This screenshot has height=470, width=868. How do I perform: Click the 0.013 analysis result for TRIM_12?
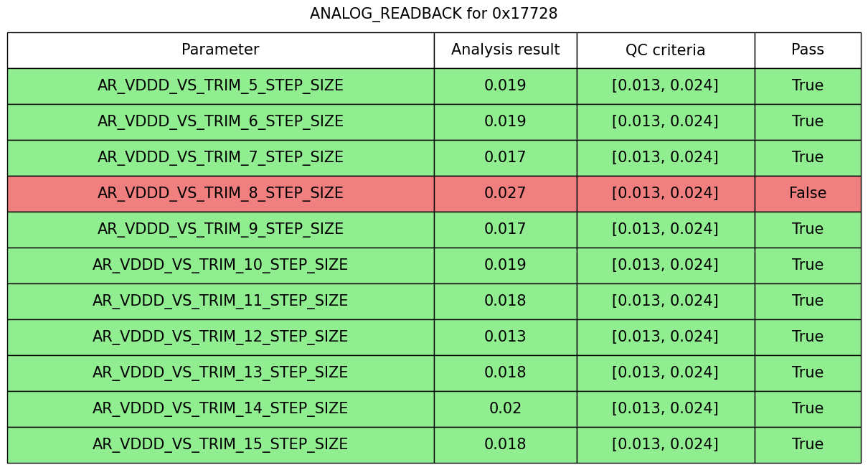pyautogui.click(x=505, y=337)
